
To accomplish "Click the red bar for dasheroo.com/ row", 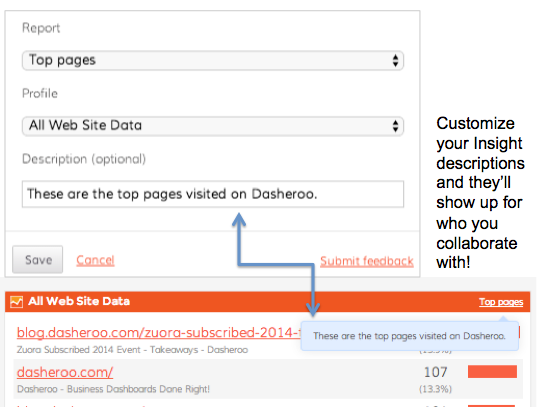I will pos(492,372).
